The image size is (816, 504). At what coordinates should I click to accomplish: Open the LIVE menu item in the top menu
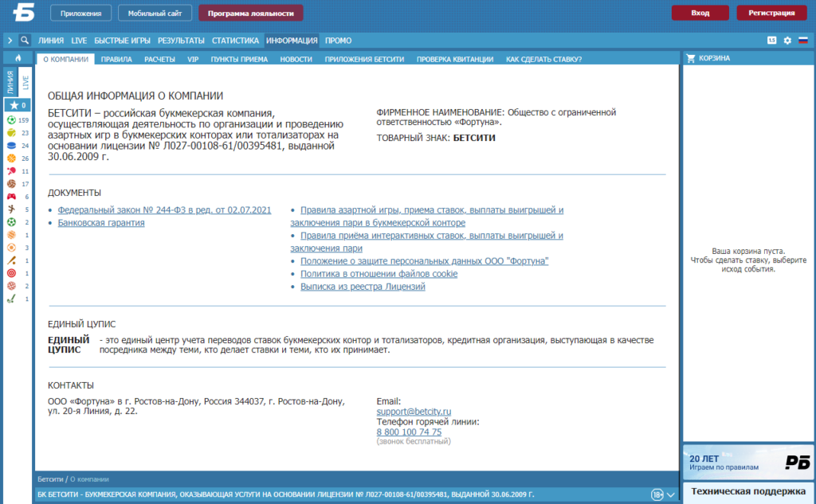79,41
